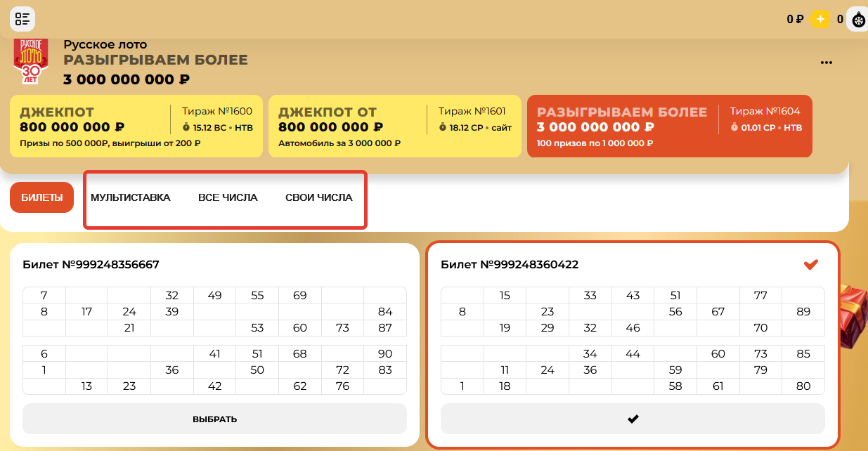This screenshot has height=451, width=868.
Task: Open the МУЛЬТИСТАВКА tab
Action: pyautogui.click(x=131, y=197)
